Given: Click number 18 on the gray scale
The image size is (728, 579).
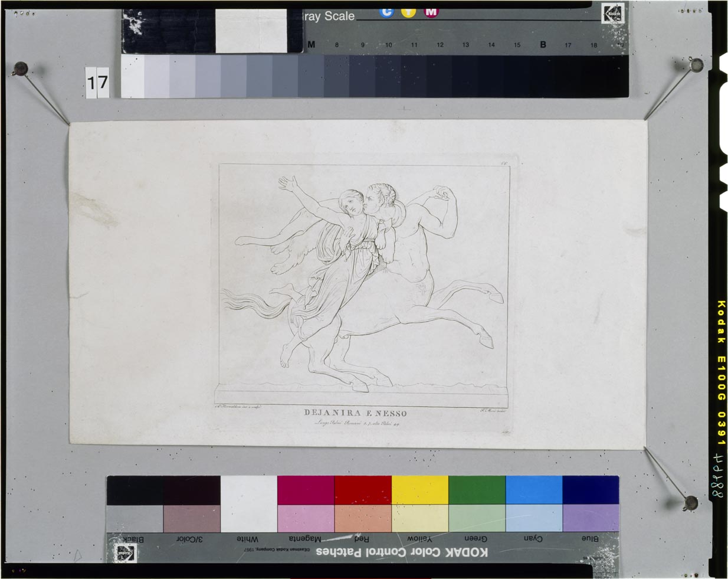Looking at the screenshot, I should point(593,45).
